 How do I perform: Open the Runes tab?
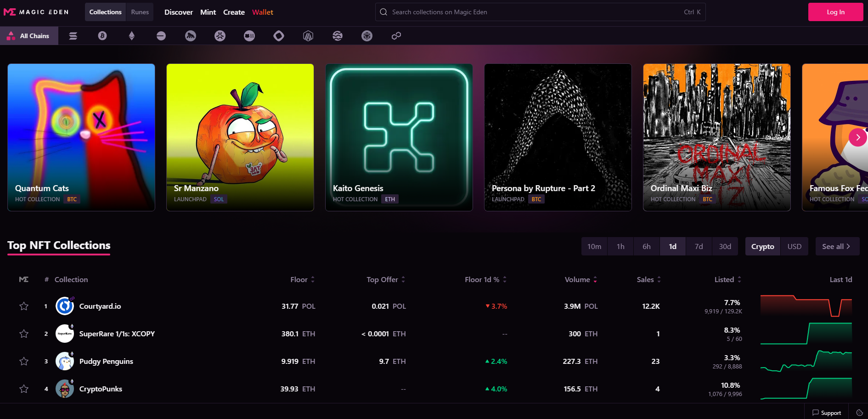click(140, 12)
